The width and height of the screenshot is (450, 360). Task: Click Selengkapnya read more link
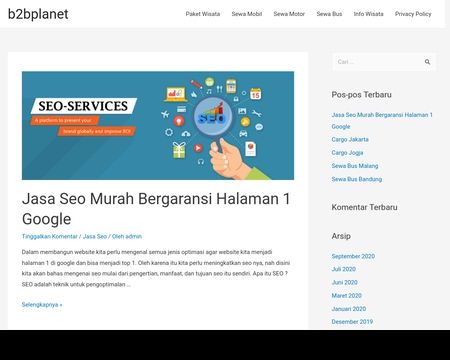pos(42,305)
